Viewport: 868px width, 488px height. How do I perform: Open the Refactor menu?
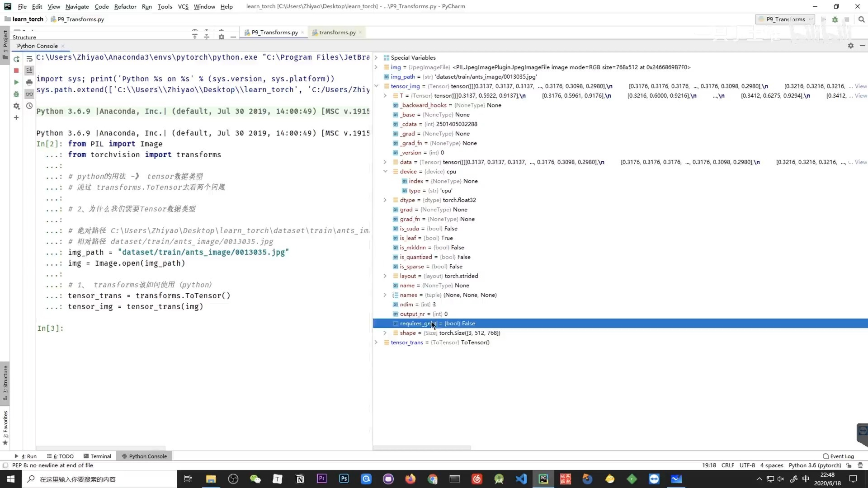point(125,6)
